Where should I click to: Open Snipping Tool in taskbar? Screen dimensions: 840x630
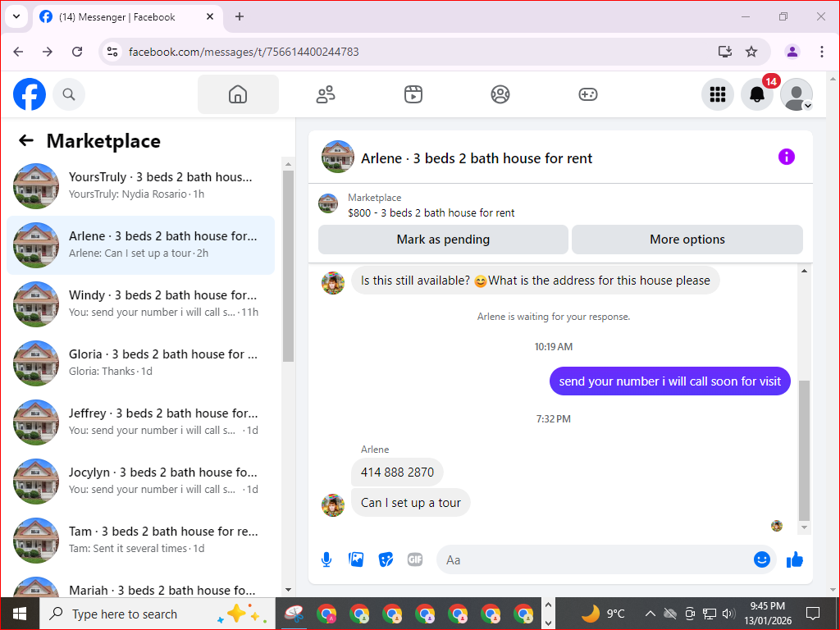[294, 614]
